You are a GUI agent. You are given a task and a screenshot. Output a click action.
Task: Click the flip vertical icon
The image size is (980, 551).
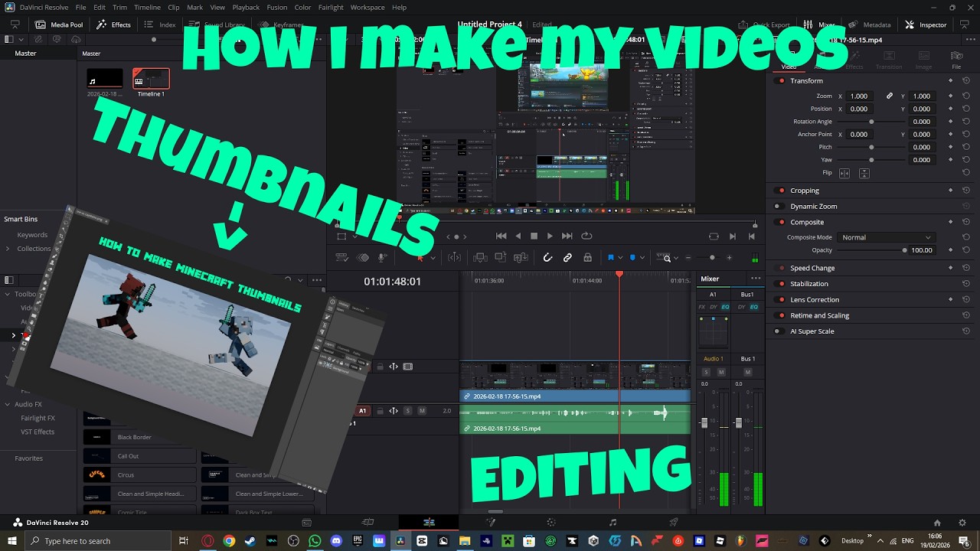coord(864,173)
